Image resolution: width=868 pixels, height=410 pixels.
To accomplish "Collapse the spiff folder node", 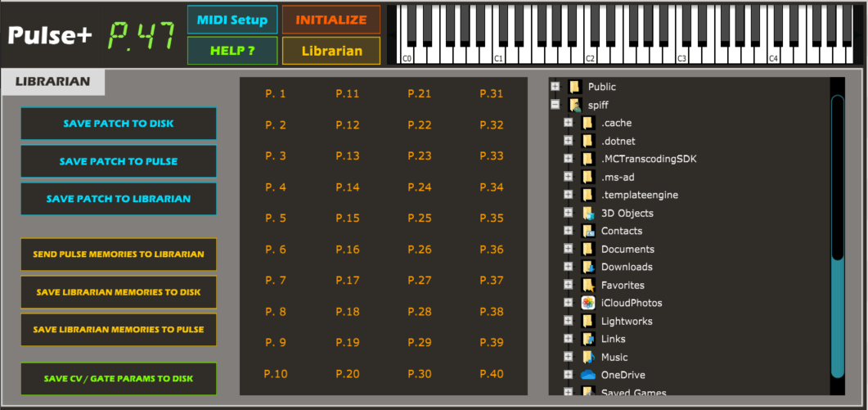I will pos(555,105).
